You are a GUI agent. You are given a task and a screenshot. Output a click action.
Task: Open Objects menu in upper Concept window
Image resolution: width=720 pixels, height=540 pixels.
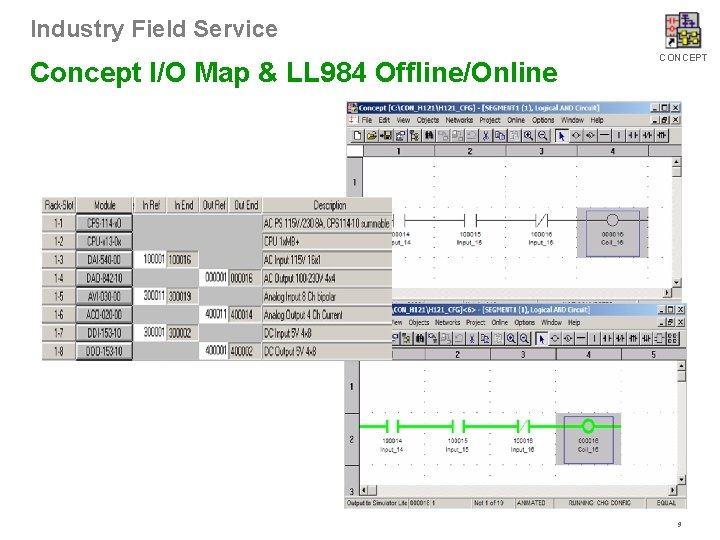pos(428,120)
